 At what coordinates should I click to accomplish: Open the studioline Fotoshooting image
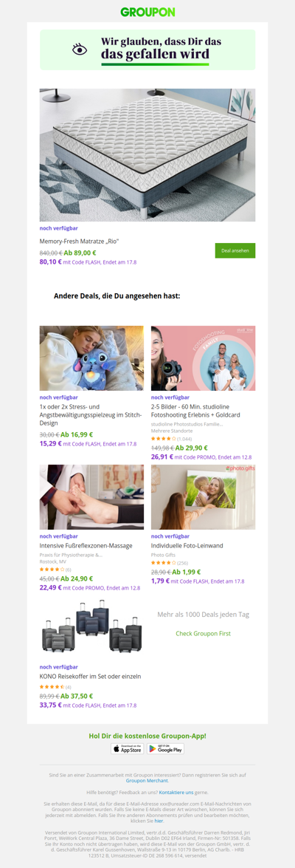pyautogui.click(x=204, y=358)
